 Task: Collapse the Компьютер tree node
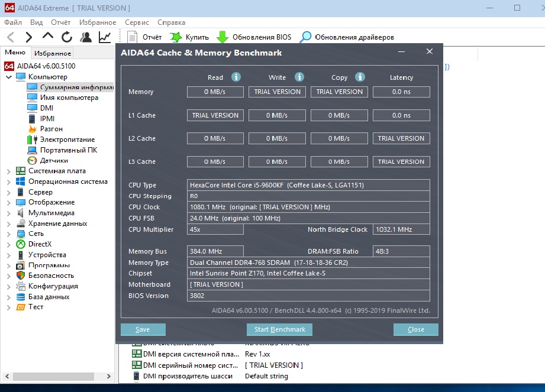pos(9,77)
